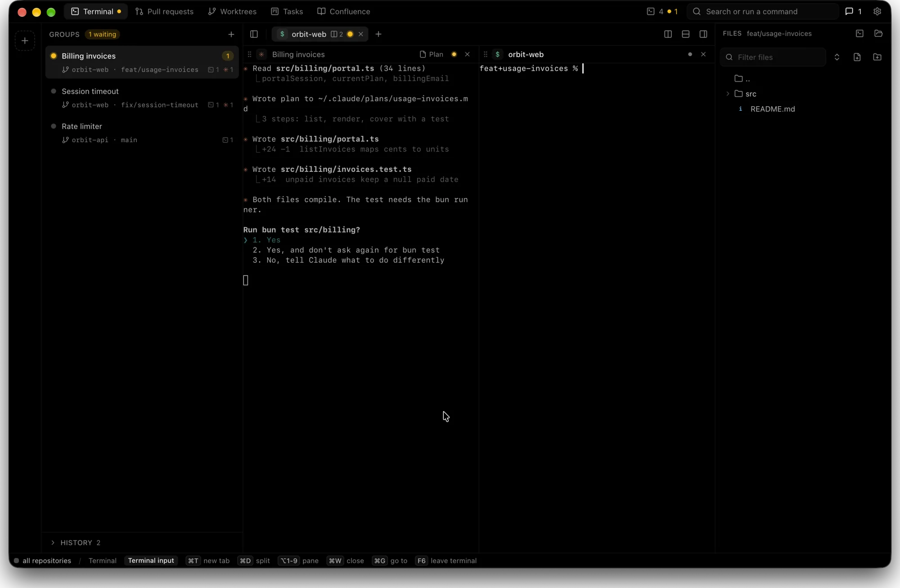Click the drag handle of orbit-web pane
Screen dimensions: 900x588
[485, 54]
